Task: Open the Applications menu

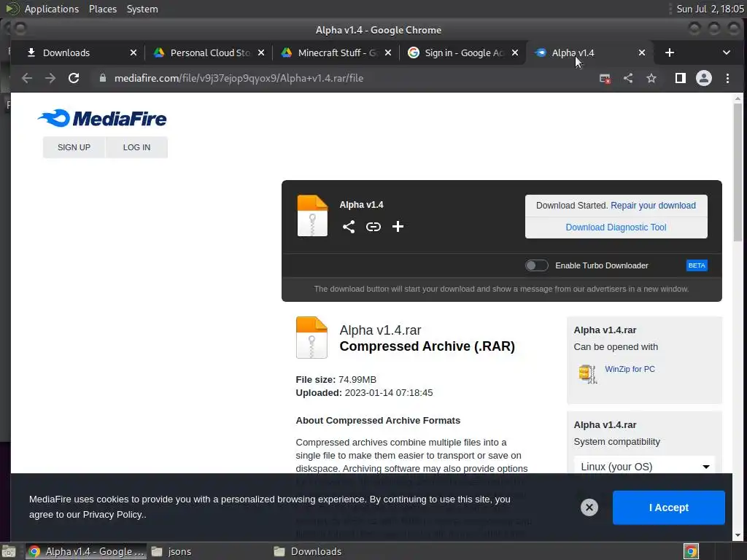Action: coord(52,9)
